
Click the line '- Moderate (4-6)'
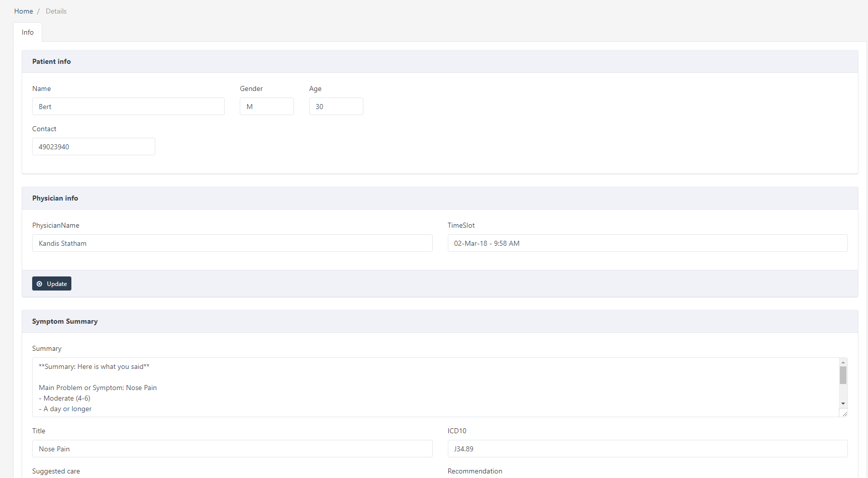64,398
